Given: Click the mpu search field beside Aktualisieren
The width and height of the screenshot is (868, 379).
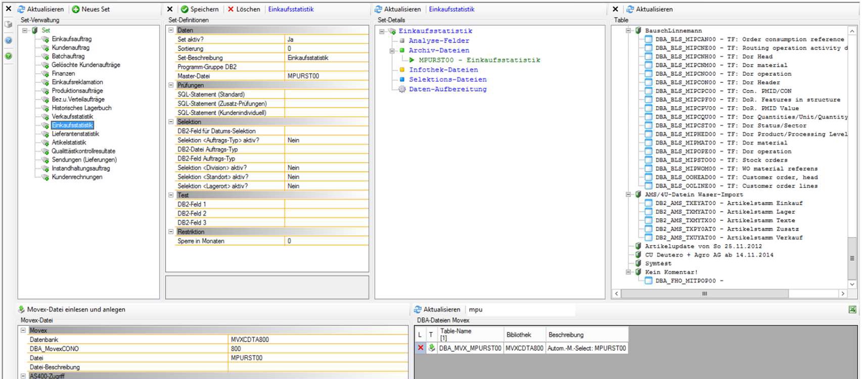Looking at the screenshot, I should (x=521, y=309).
